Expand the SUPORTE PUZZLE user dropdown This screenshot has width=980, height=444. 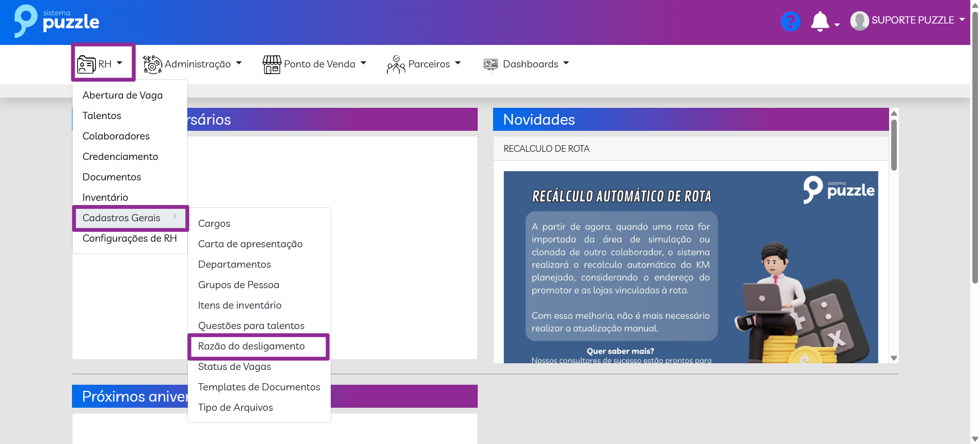(x=962, y=19)
